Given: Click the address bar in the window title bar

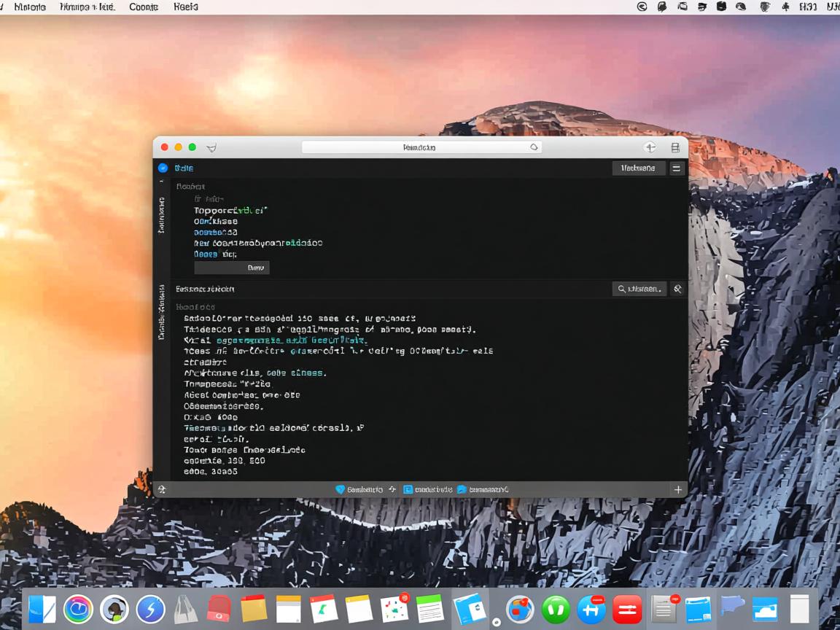Looking at the screenshot, I should point(420,147).
